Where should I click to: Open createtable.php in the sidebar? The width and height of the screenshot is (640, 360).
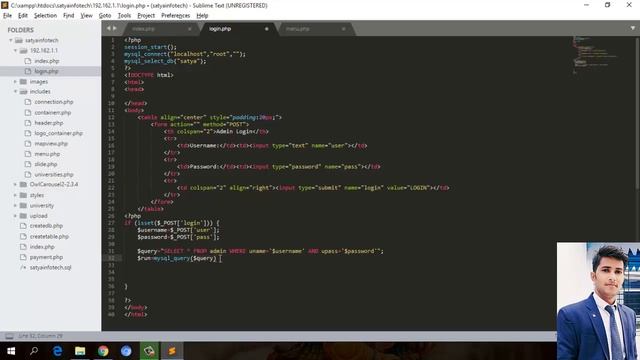coord(49,236)
